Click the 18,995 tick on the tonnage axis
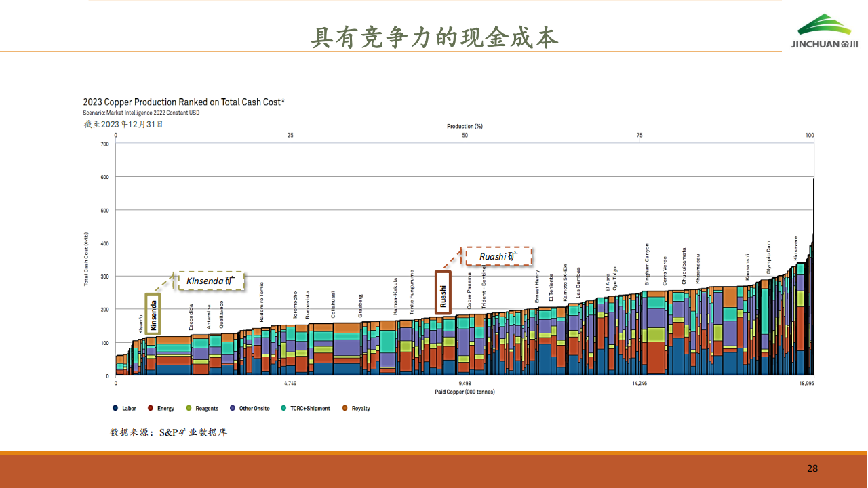The width and height of the screenshot is (868, 488). click(806, 384)
